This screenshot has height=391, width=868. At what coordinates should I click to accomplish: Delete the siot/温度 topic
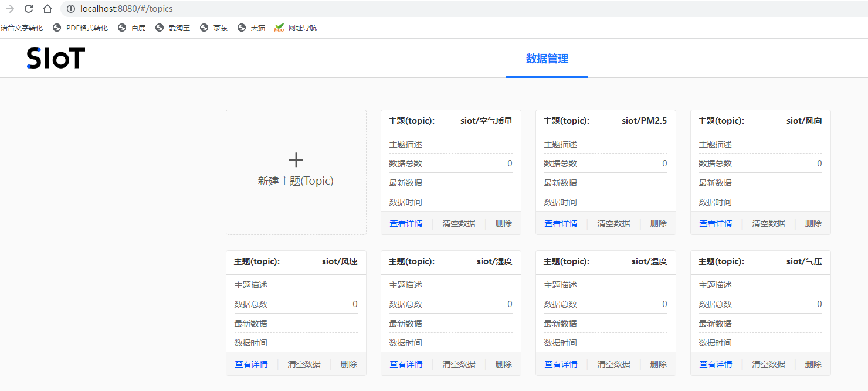coord(658,364)
